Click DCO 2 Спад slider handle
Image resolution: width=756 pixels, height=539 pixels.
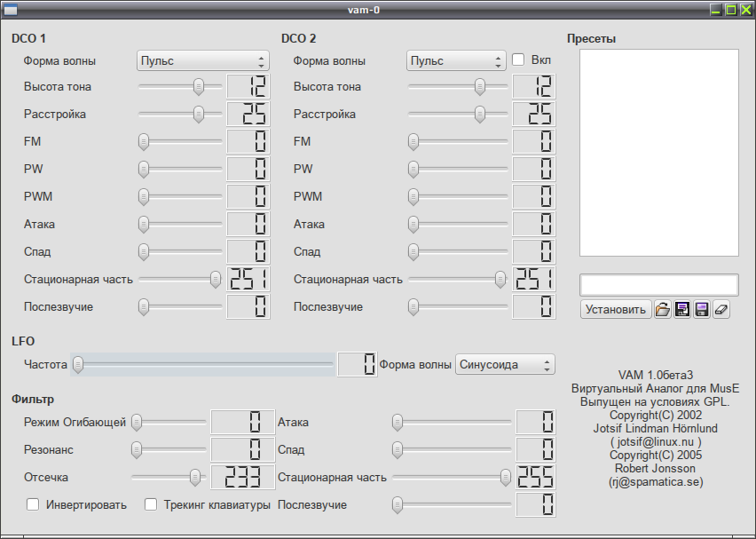(x=413, y=252)
